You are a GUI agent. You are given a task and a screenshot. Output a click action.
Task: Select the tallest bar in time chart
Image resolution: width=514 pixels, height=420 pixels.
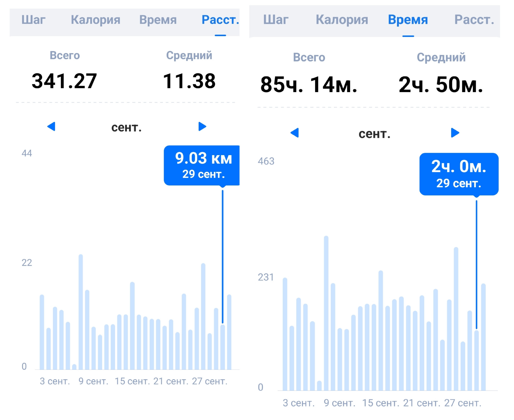(x=326, y=313)
